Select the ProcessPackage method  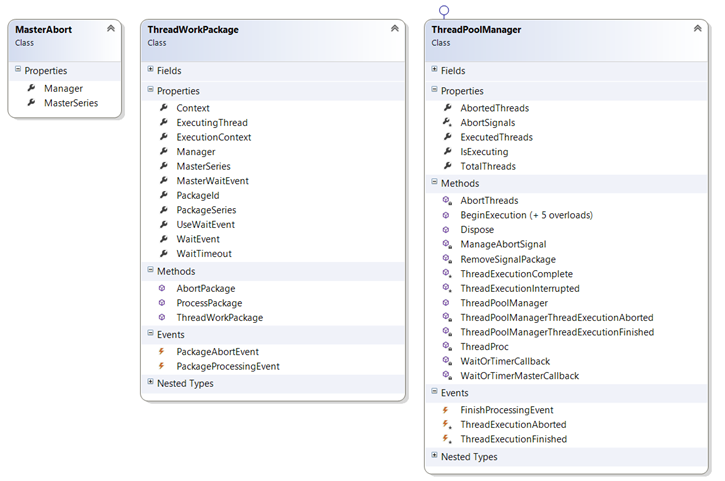(x=209, y=303)
